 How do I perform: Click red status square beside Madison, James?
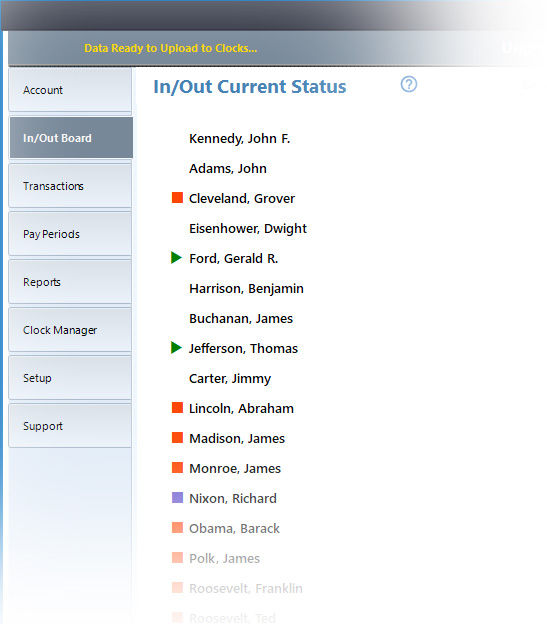(177, 437)
